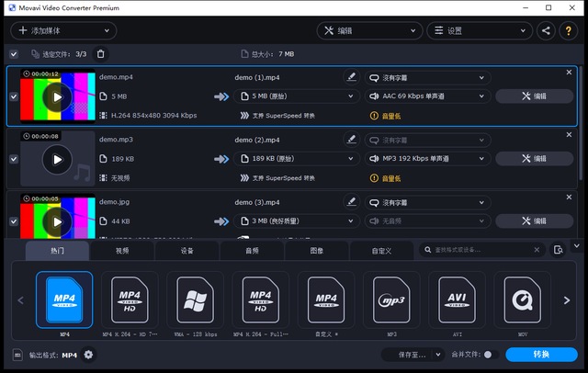Screen dimensions: 588x373
Task: Switch to the 图像 images tab
Action: coord(317,251)
